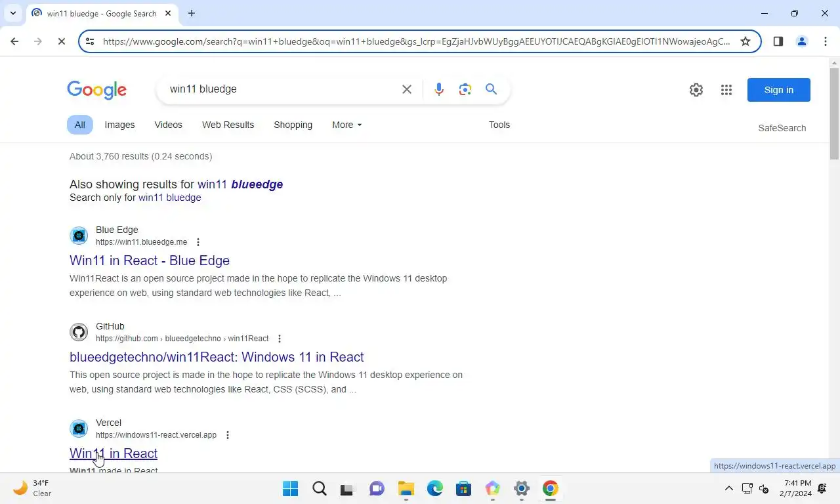
Task: Switch to Web Results tab
Action: point(228,125)
